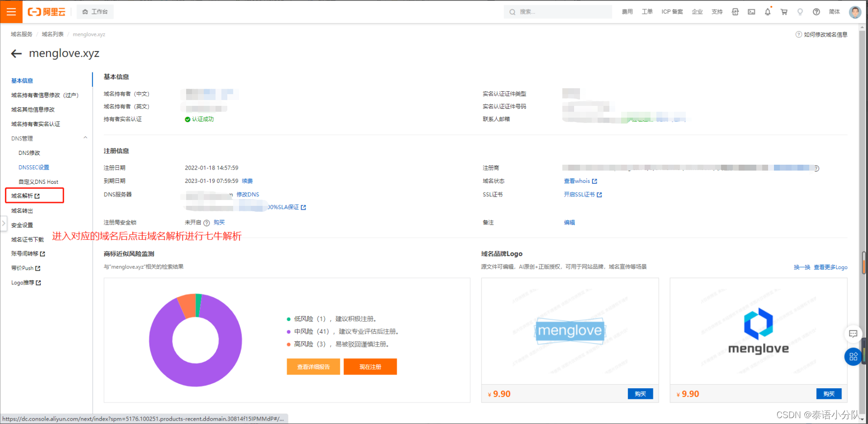
Task: Click the 注册商 help question icon
Action: (x=816, y=169)
